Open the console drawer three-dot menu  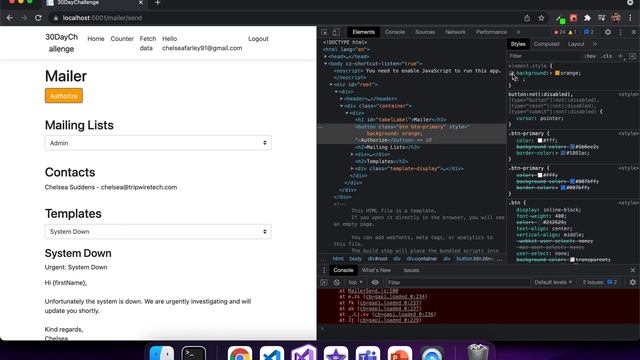324,270
